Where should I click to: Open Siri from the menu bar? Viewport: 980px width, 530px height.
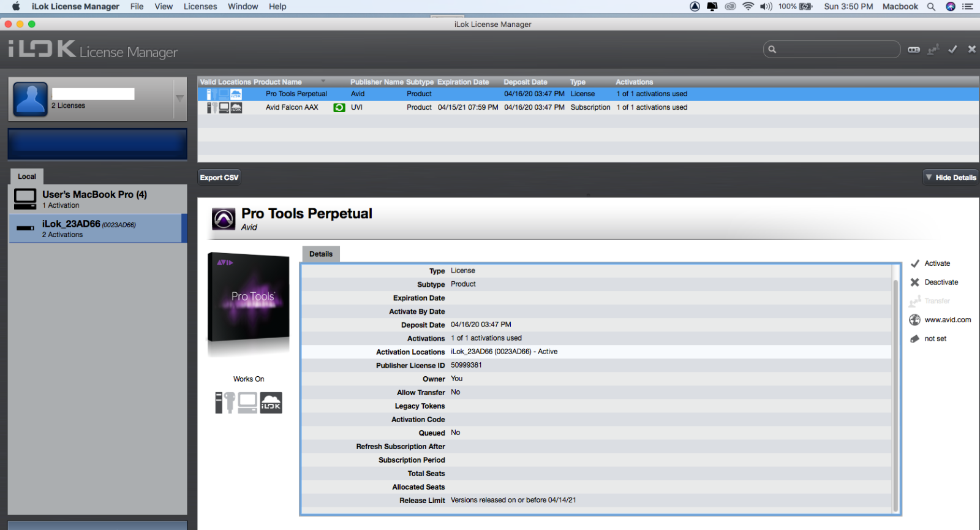coord(951,7)
